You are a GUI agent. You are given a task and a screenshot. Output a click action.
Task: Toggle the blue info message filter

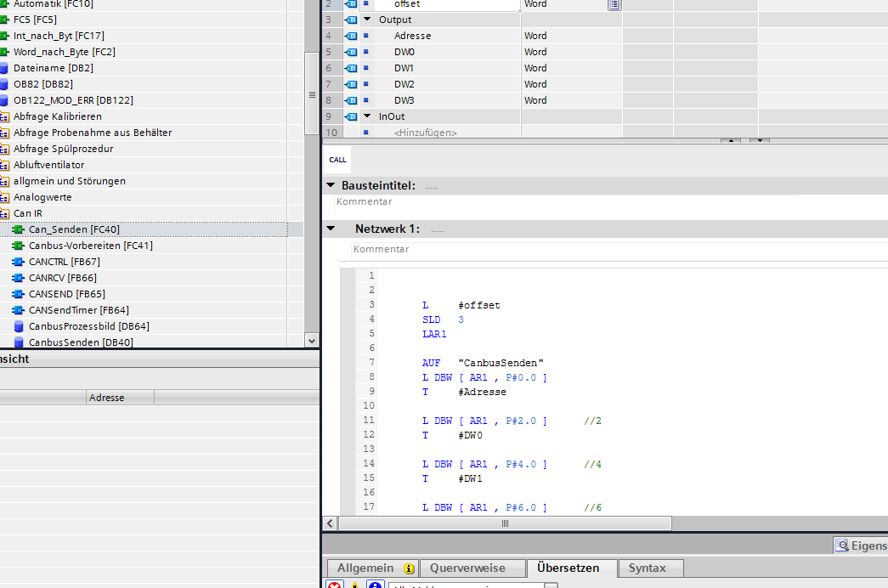[376, 585]
